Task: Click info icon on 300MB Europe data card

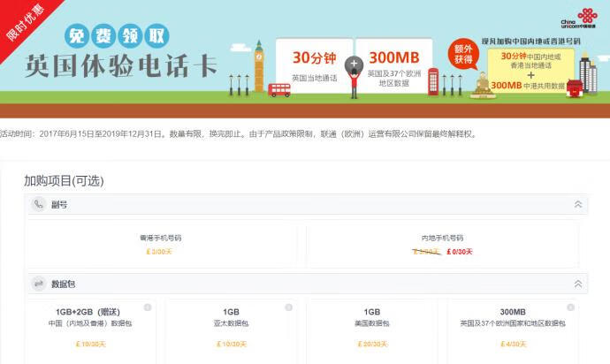Action: pyautogui.click(x=570, y=307)
